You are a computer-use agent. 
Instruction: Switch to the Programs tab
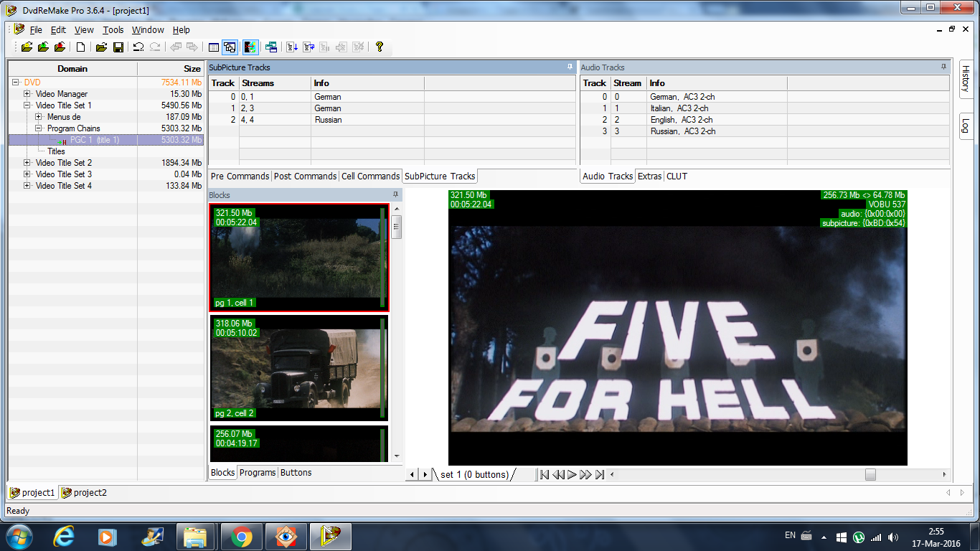pos(258,473)
